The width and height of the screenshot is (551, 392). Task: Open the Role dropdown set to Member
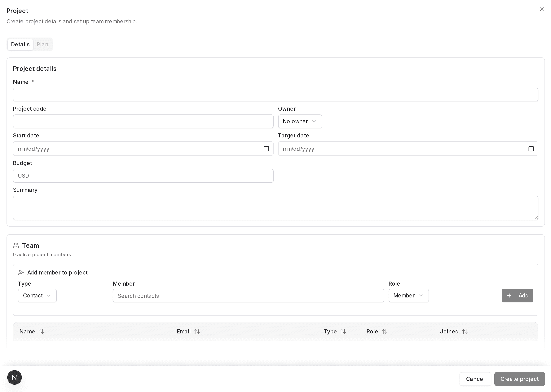click(409, 296)
